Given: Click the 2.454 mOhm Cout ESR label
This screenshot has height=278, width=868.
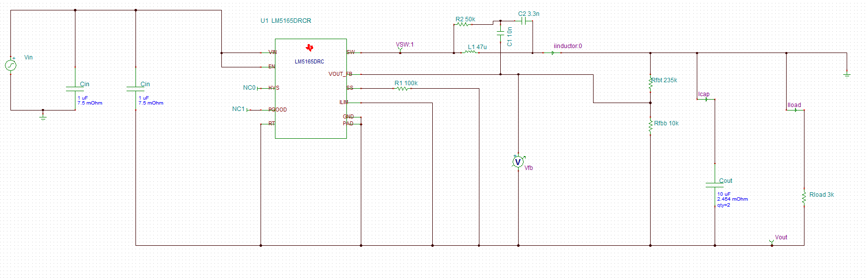Looking at the screenshot, I should 733,199.
